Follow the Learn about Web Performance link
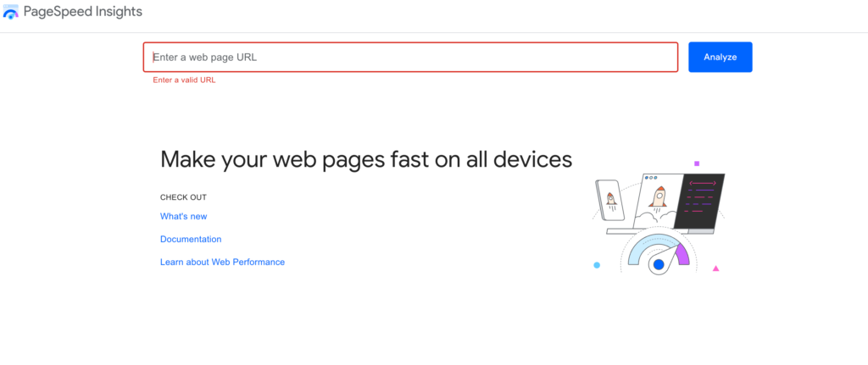The width and height of the screenshot is (868, 365). [x=222, y=263]
